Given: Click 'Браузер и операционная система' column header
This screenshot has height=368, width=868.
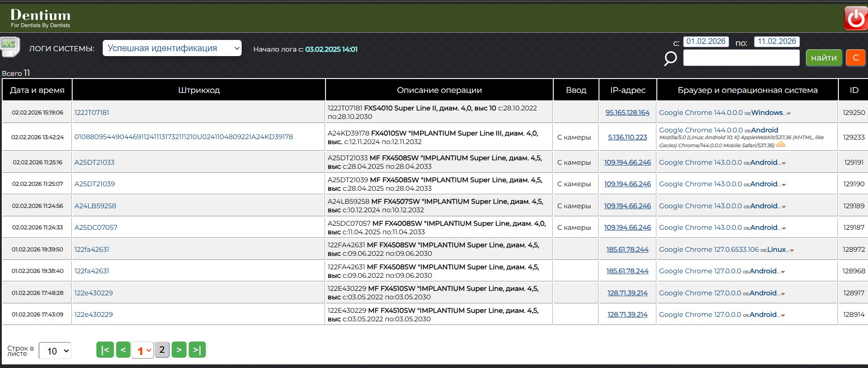Looking at the screenshot, I should point(747,90).
